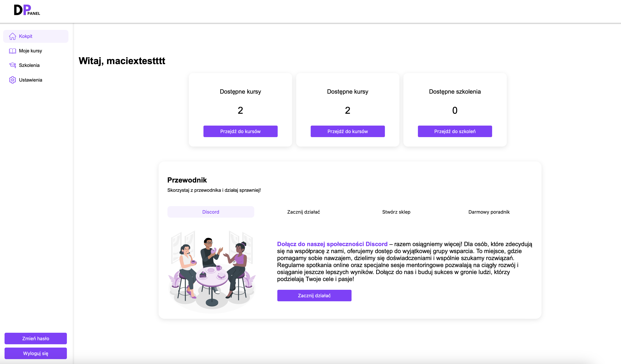Switch to the Stwórz sklep tab
The width and height of the screenshot is (621, 364).
point(396,212)
